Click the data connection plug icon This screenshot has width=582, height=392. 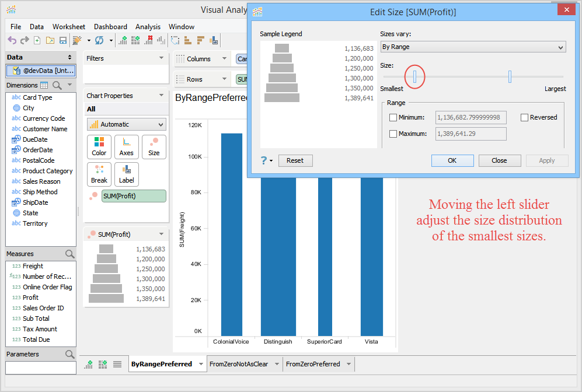pos(77,40)
